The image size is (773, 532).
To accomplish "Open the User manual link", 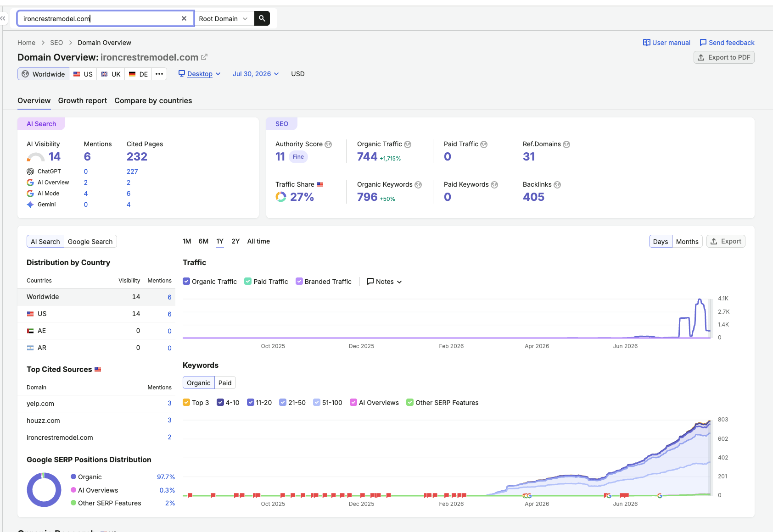I will 667,43.
